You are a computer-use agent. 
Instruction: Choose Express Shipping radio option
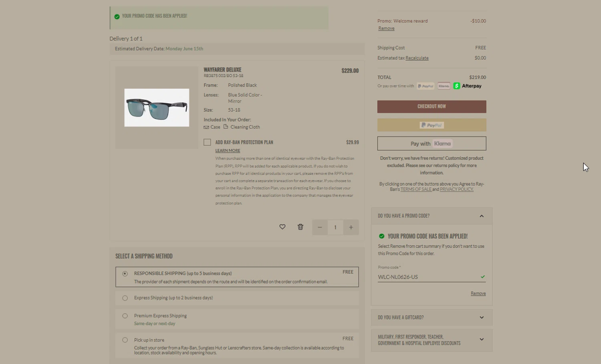pyautogui.click(x=125, y=298)
